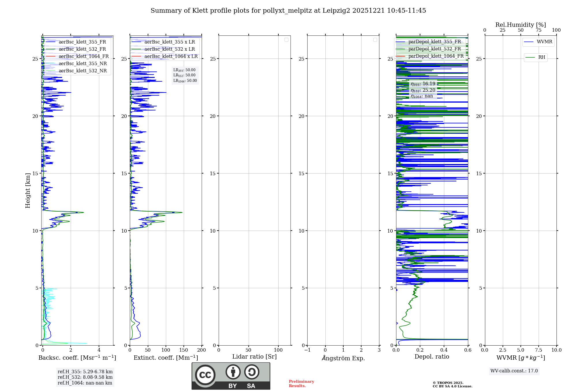Click the Creative Commons CC circle icon
The image size is (577, 392).
205,375
